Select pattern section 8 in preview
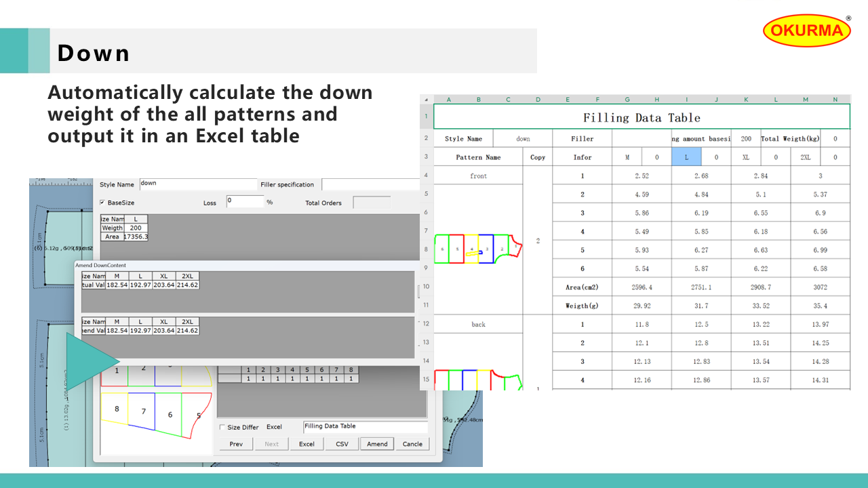 [117, 409]
